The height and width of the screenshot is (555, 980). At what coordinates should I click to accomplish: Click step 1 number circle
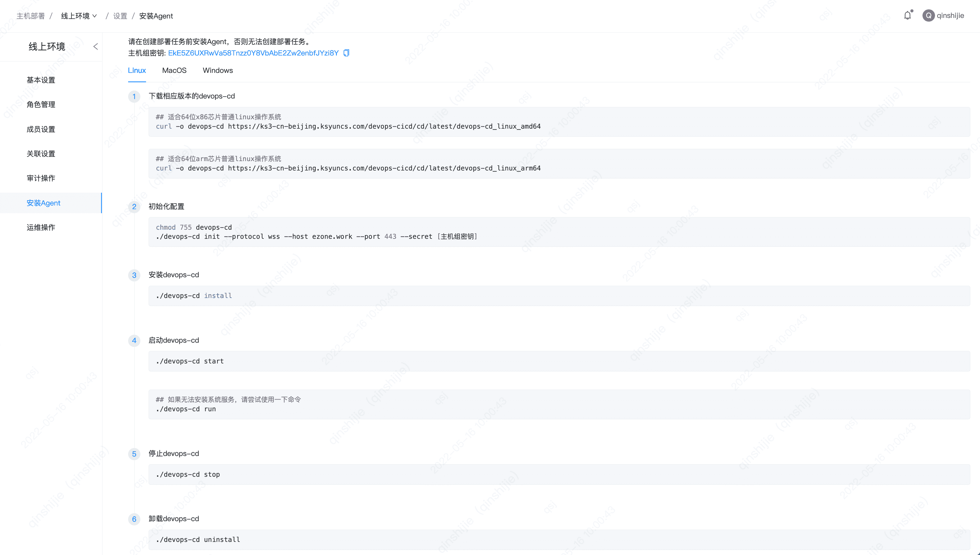134,96
